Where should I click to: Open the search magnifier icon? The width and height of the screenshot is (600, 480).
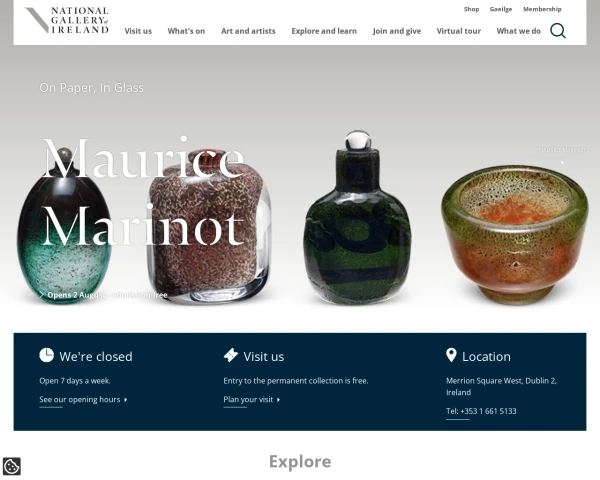(558, 31)
